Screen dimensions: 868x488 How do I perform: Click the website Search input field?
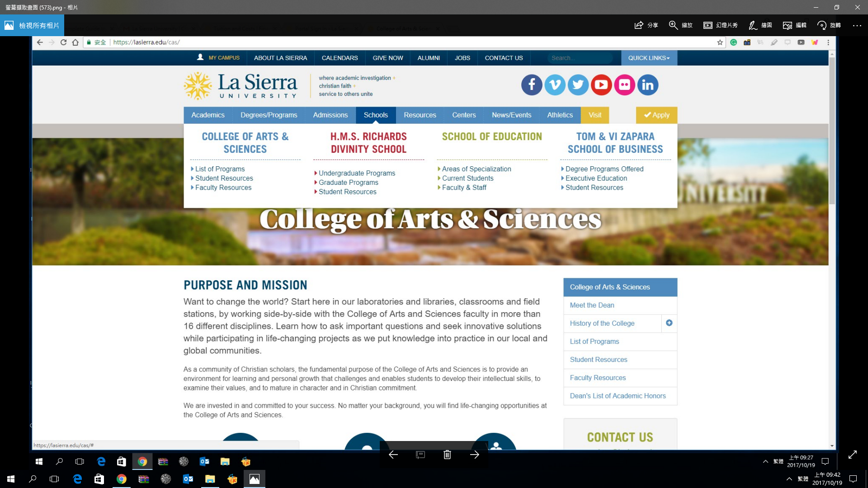580,58
